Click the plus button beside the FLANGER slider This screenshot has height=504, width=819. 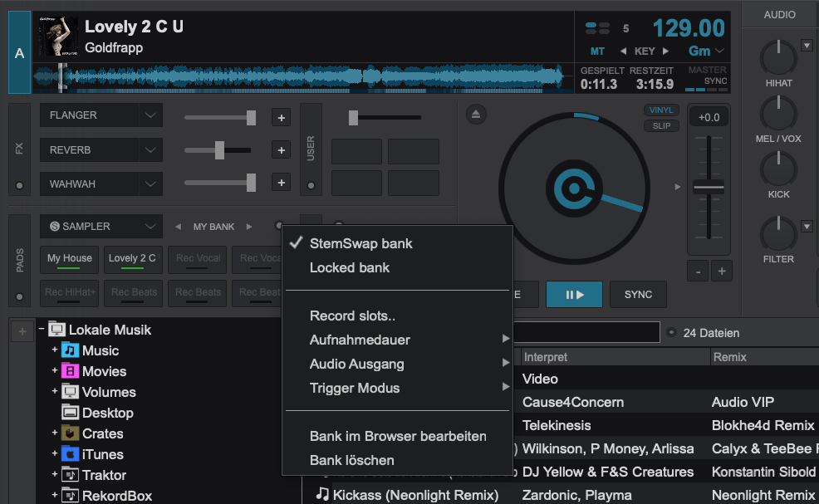click(281, 118)
